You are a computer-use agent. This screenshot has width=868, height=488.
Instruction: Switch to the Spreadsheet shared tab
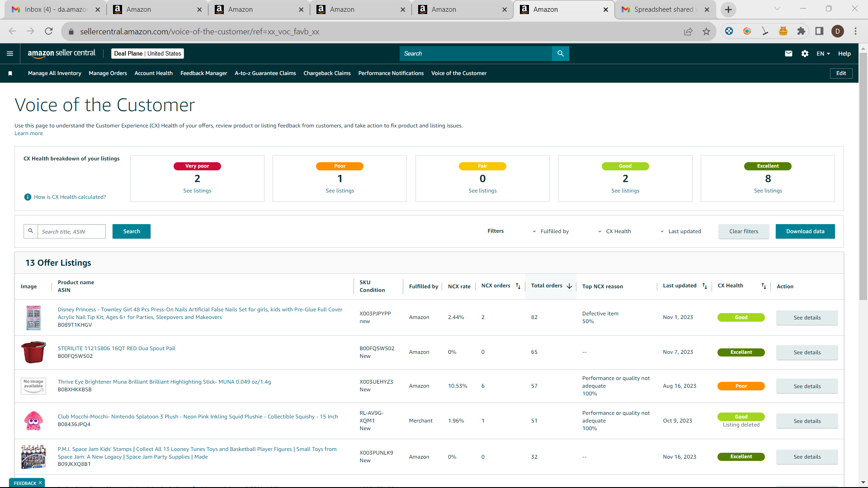point(665,9)
